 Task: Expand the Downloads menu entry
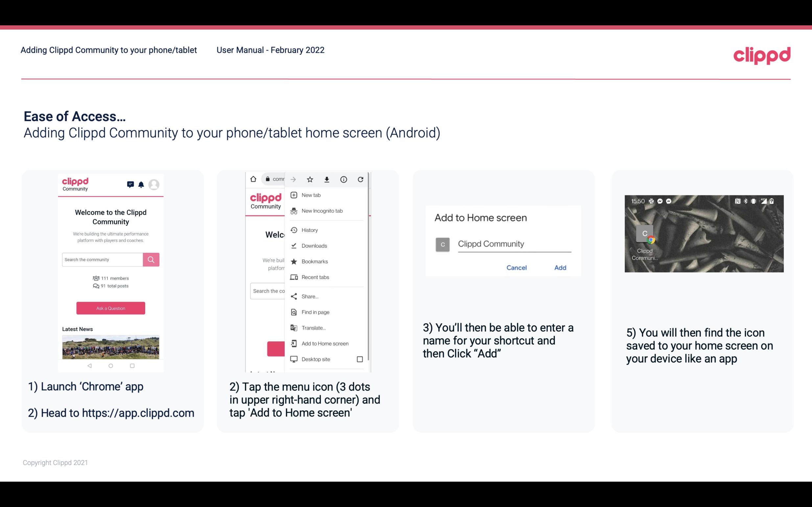tap(313, 245)
